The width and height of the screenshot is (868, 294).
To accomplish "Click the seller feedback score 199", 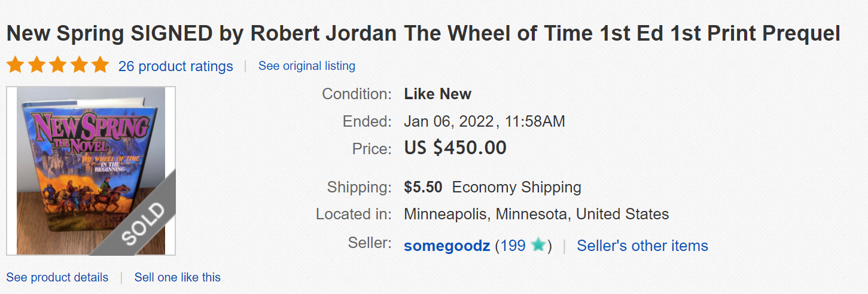I will 513,246.
